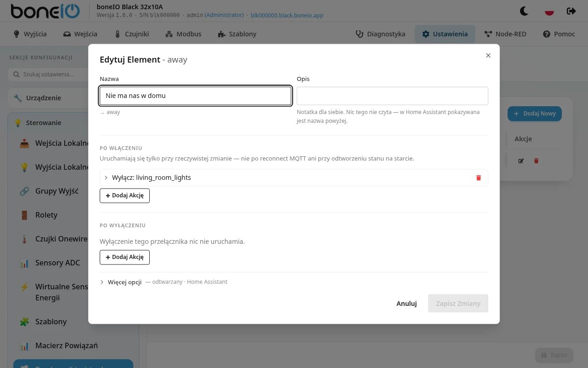Click the logout arrow icon in header
This screenshot has height=368, width=588.
coord(571,11)
